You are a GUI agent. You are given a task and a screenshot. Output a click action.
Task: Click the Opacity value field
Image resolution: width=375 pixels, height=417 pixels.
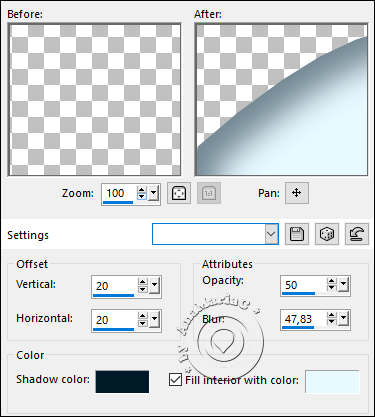click(x=303, y=285)
